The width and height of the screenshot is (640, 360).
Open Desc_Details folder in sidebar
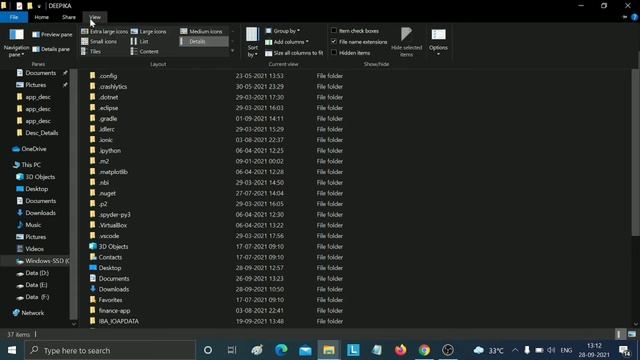click(41, 133)
